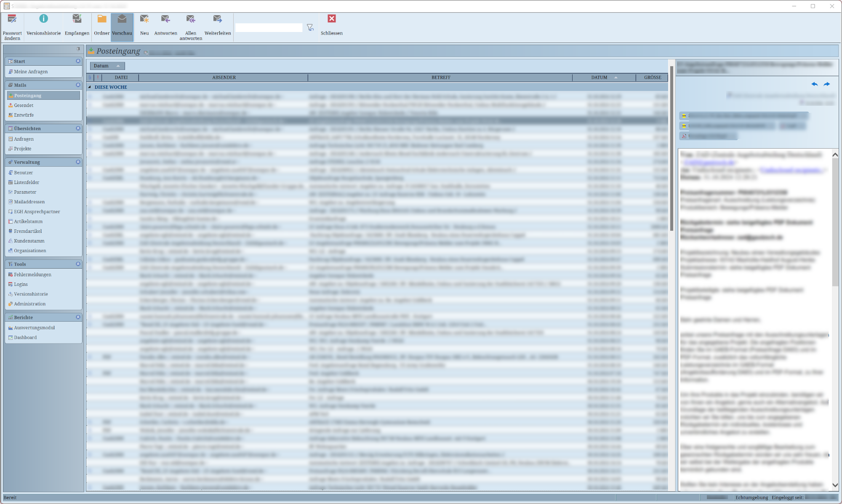Click the Antworten reply icon
Image resolution: width=842 pixels, height=504 pixels.
[x=165, y=19]
